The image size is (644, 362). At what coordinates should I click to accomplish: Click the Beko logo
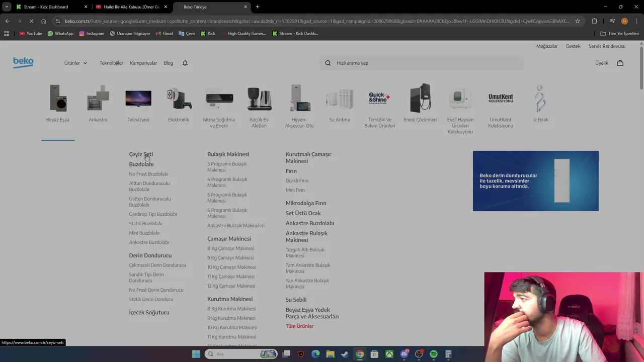coord(23,63)
